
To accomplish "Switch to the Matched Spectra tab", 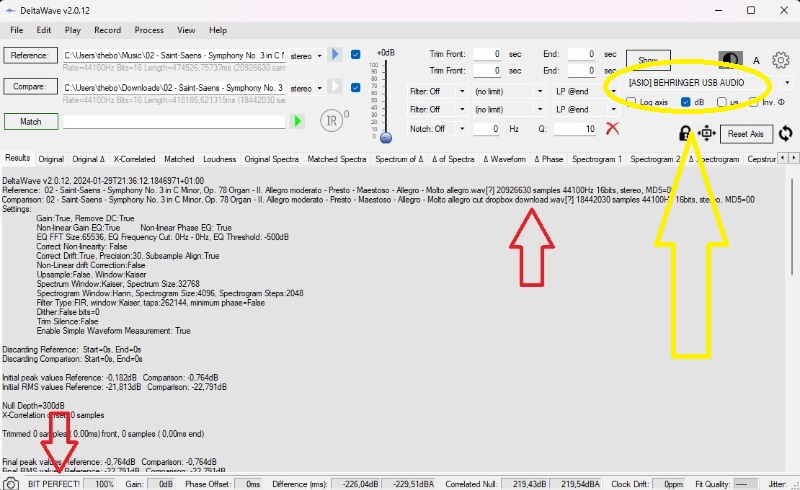I will 337,159.
